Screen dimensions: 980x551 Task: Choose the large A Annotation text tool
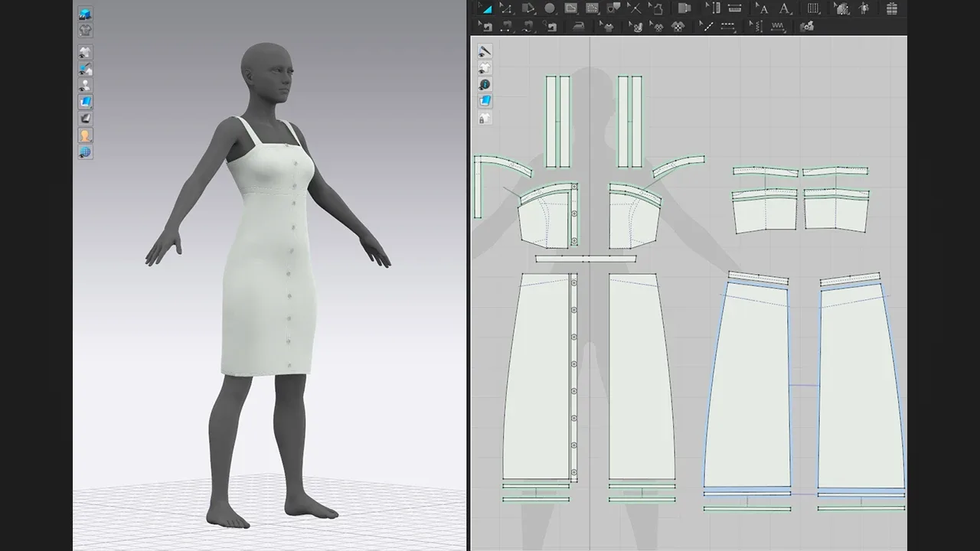(785, 8)
